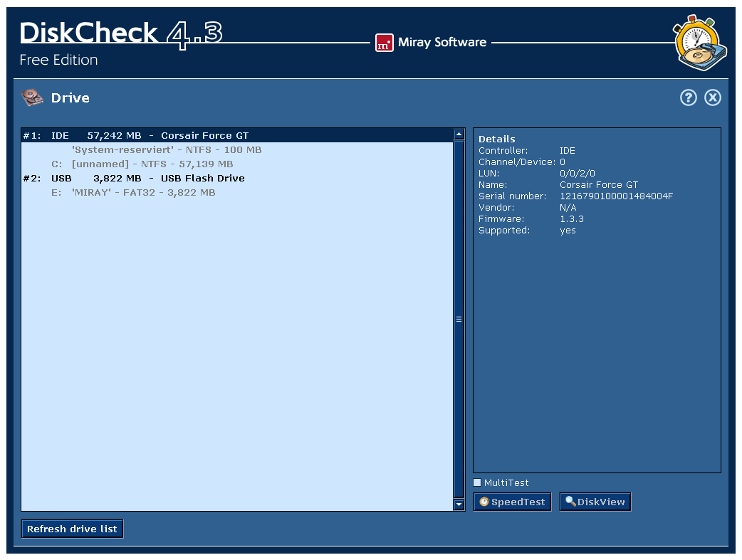This screenshot has width=742, height=560.
Task: Click the Supported value yes
Action: [x=568, y=231]
